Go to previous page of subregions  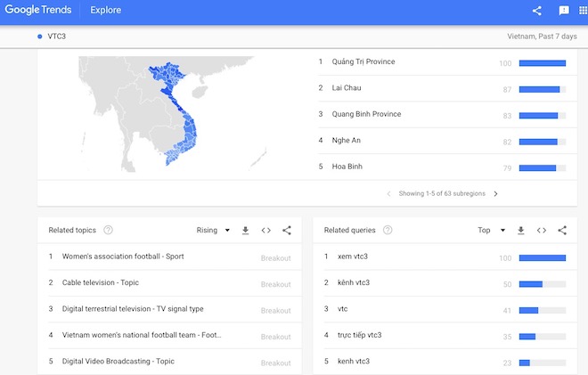click(388, 193)
